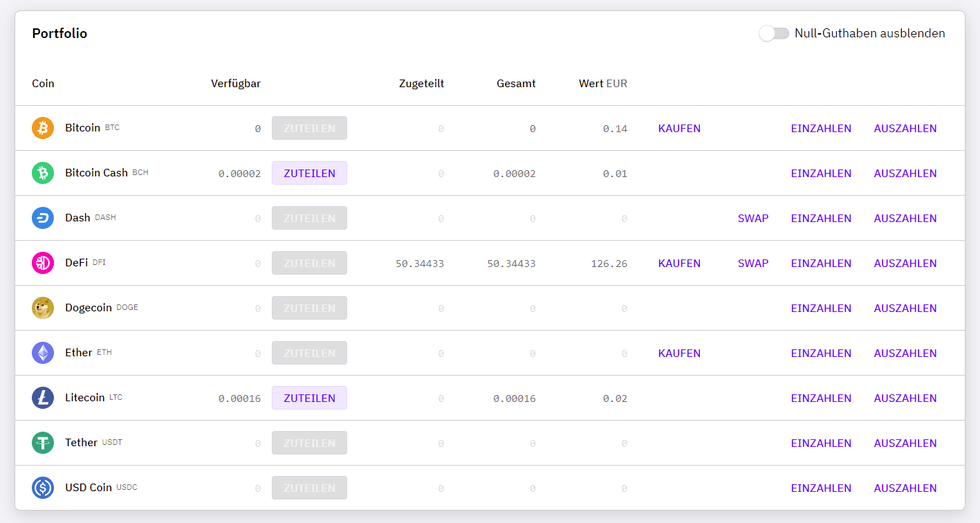Click the Bitcoin Cash coin icon

(x=43, y=173)
